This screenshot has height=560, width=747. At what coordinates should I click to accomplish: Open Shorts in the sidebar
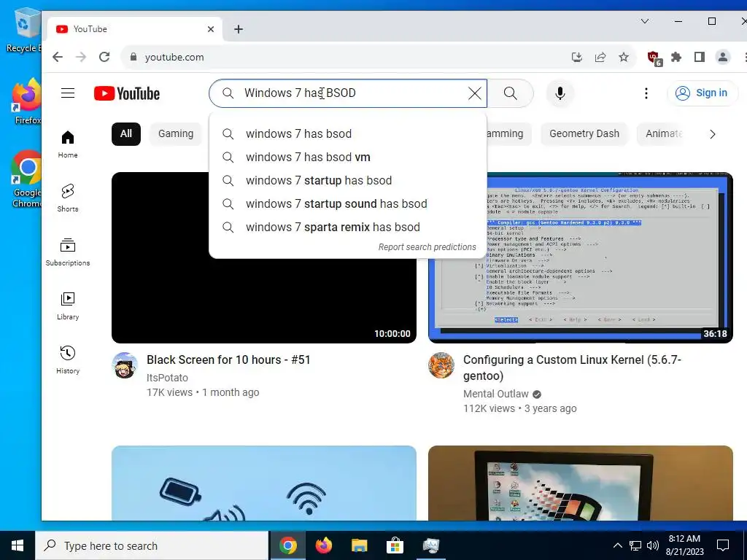click(x=68, y=198)
